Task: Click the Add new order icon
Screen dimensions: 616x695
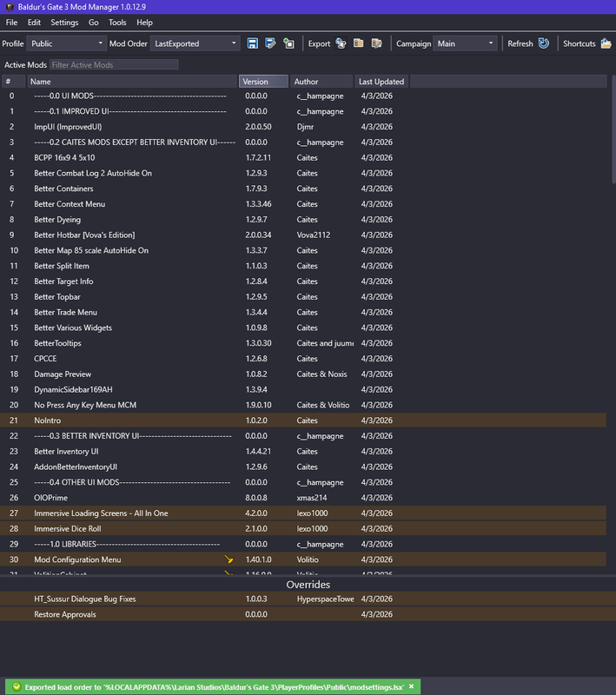Action: coord(289,43)
